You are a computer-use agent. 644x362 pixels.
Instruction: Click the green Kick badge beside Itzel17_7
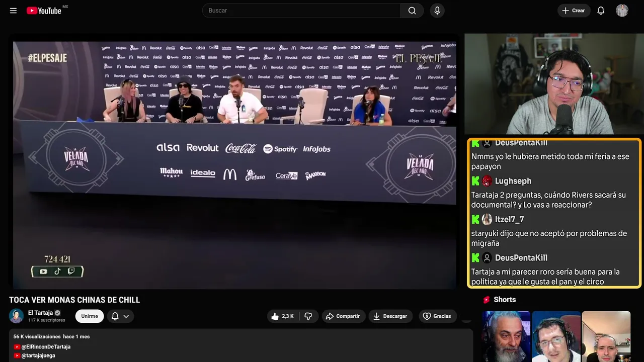pyautogui.click(x=475, y=219)
